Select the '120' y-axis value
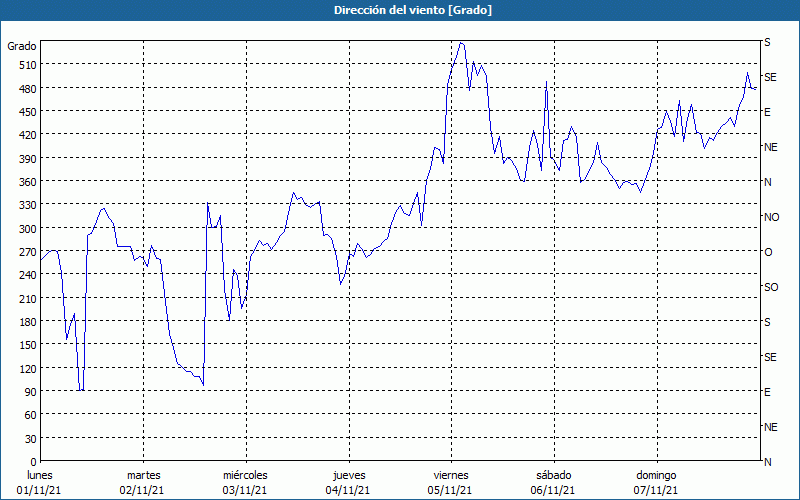The width and height of the screenshot is (800, 500). (28, 369)
